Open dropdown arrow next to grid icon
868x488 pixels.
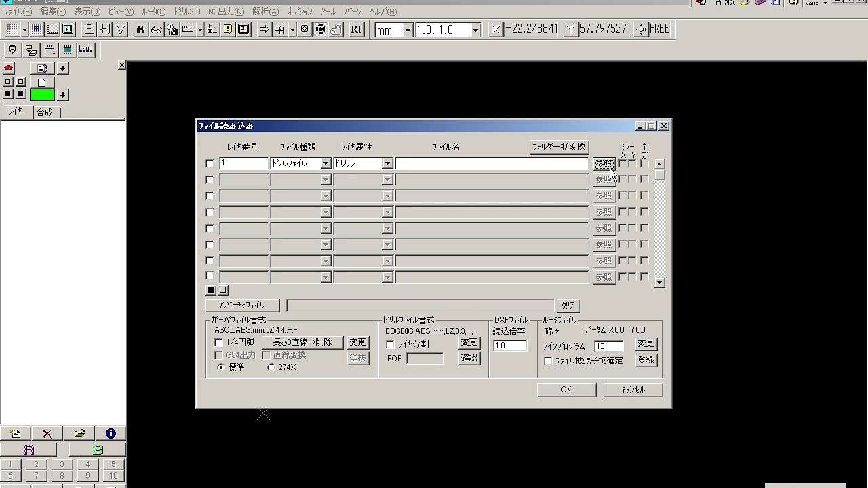tap(24, 30)
